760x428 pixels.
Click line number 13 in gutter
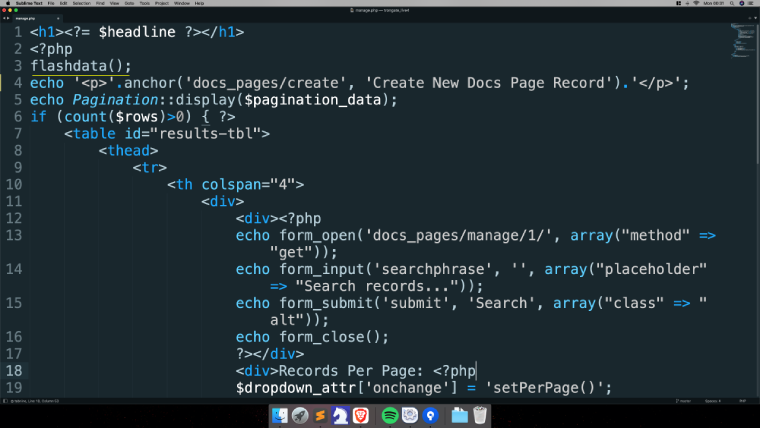[14, 236]
